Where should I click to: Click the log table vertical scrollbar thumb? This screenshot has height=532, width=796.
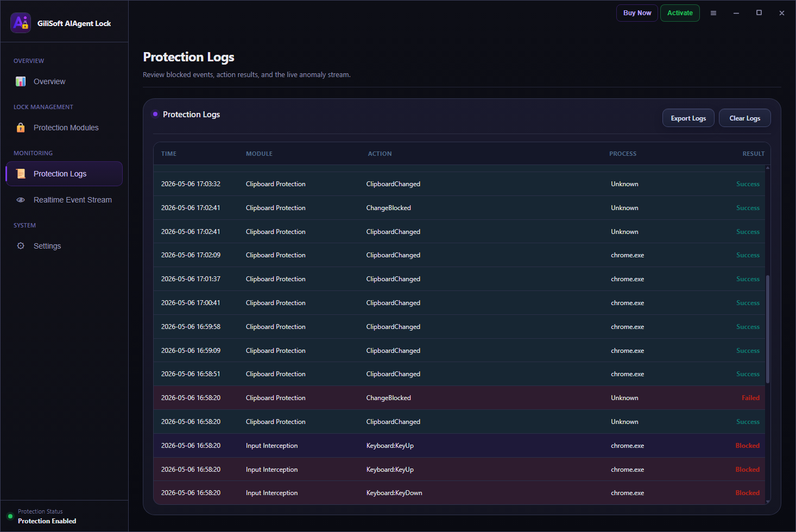(x=768, y=329)
